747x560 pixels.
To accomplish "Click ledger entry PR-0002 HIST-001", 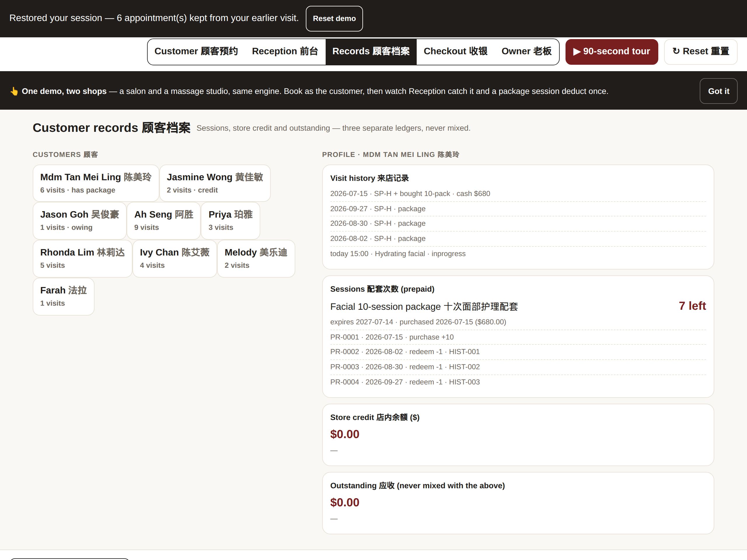I will click(x=518, y=352).
